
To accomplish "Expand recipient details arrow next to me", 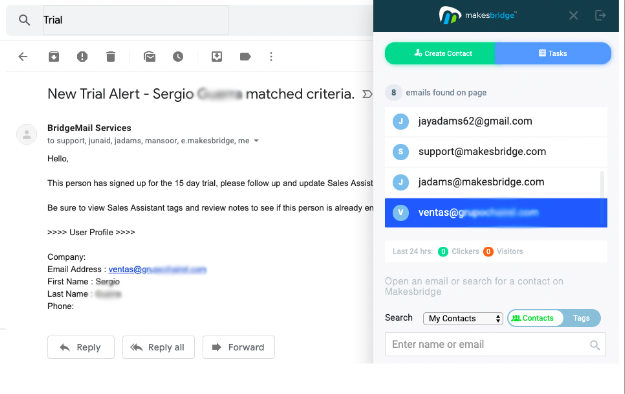I will pos(256,140).
